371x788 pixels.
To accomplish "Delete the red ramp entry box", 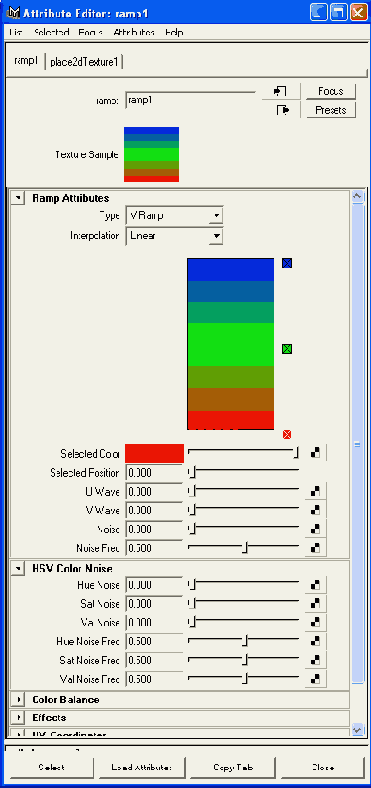I will coord(287,434).
